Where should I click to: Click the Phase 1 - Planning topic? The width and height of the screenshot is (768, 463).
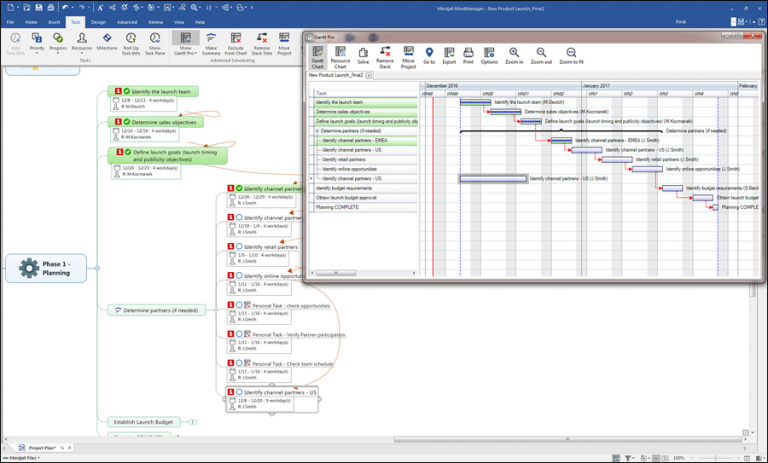click(x=54, y=268)
